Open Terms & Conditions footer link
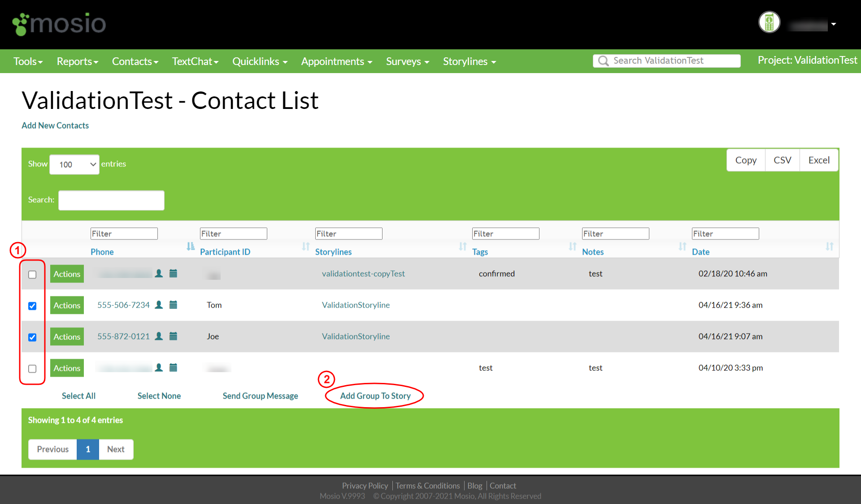This screenshot has height=504, width=861. click(x=428, y=486)
